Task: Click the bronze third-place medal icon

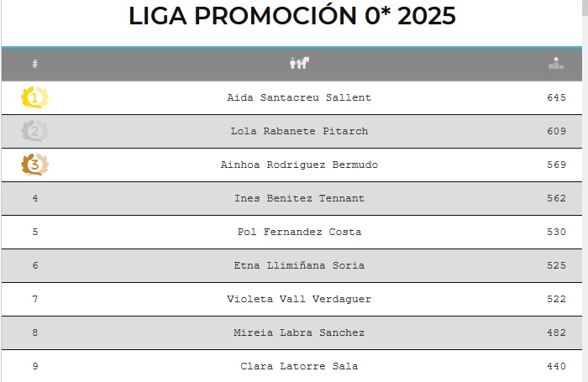Action: point(34,165)
